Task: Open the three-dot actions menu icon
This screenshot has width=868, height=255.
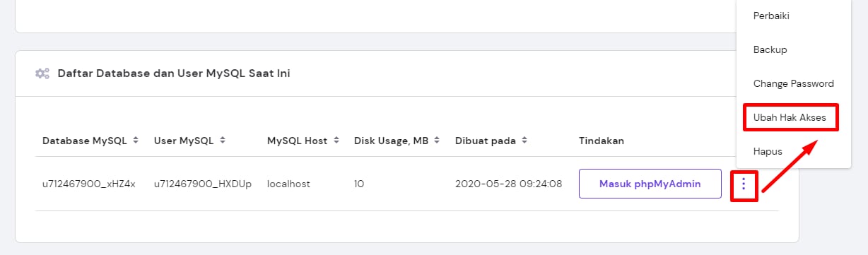Action: coord(744,184)
